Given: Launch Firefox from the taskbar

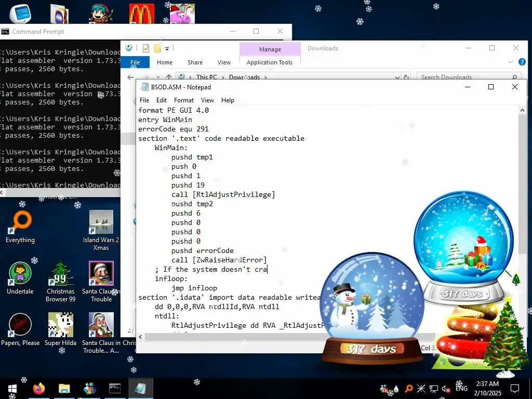Looking at the screenshot, I should [38, 389].
